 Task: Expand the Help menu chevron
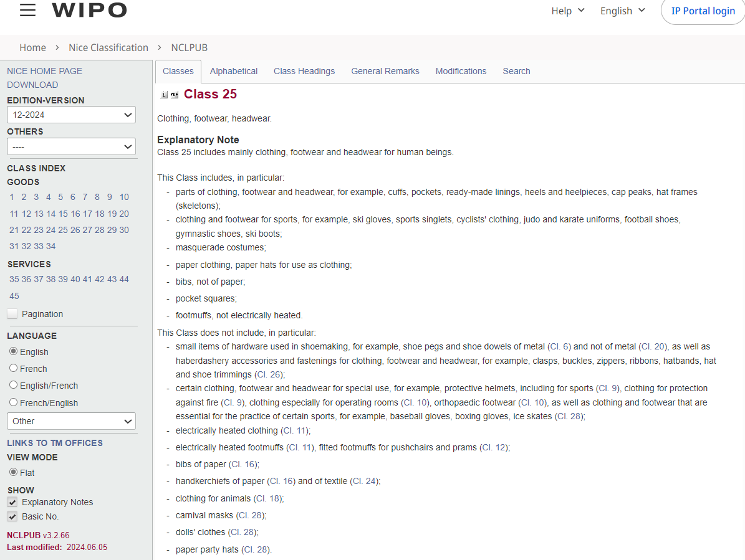point(581,11)
